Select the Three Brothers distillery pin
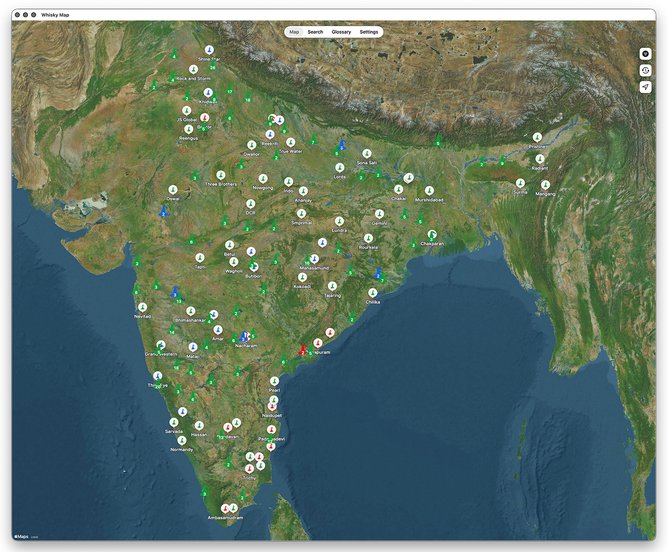This screenshot has width=668, height=552. click(x=221, y=175)
